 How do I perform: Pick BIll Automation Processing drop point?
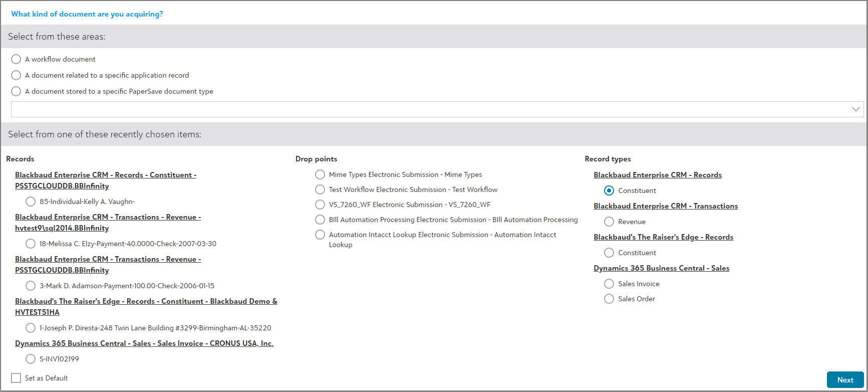(320, 220)
